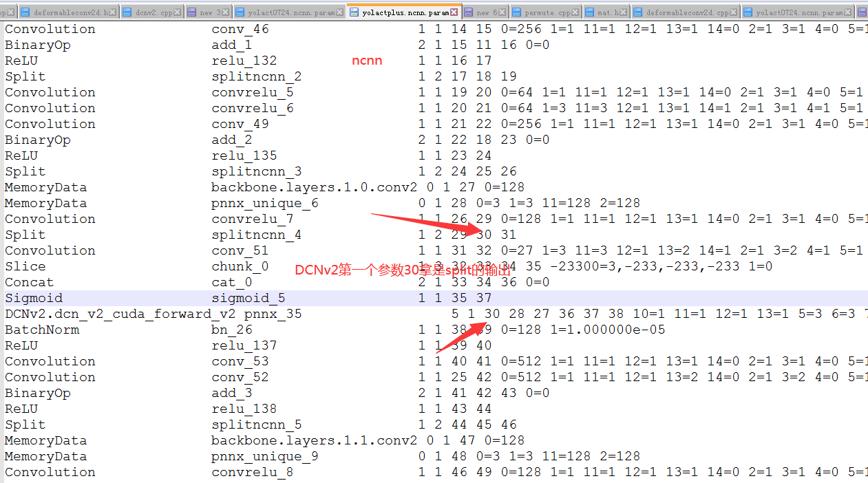Screen dimensions: 868x483
Task: Click add_3 in the BinaryOp row
Action: pos(232,393)
